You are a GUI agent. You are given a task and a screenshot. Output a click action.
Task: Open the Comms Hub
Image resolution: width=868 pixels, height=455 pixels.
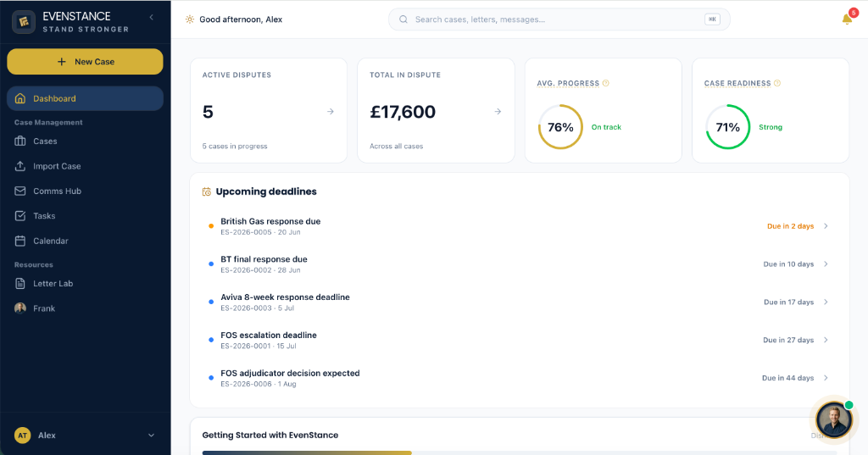[x=85, y=191]
